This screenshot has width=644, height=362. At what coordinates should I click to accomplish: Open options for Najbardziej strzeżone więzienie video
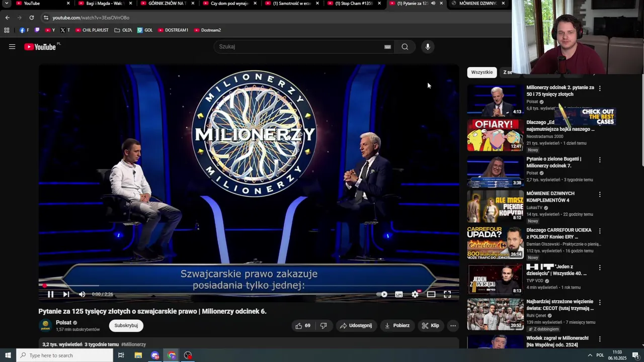tap(599, 303)
